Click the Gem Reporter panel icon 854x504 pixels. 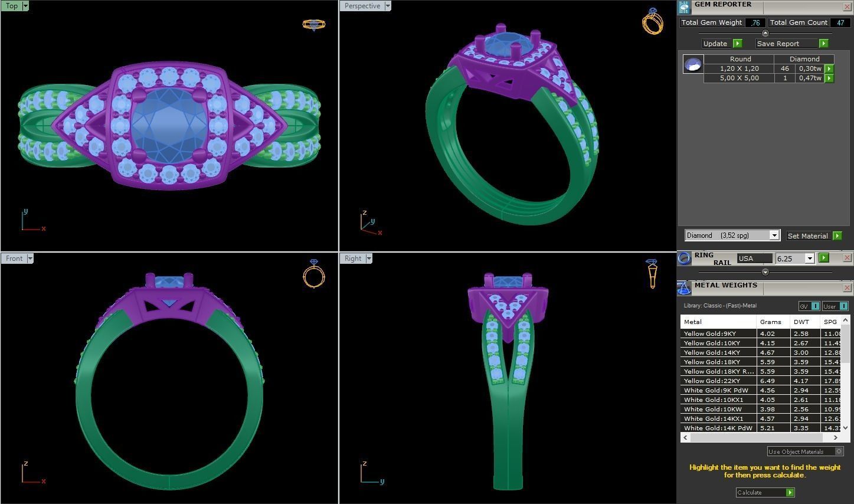click(x=684, y=8)
